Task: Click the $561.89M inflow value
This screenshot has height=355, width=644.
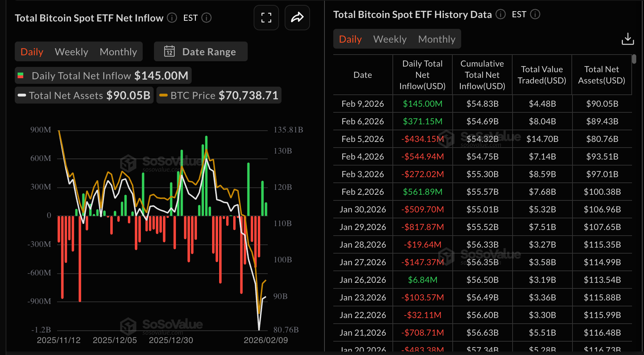Action: tap(423, 192)
